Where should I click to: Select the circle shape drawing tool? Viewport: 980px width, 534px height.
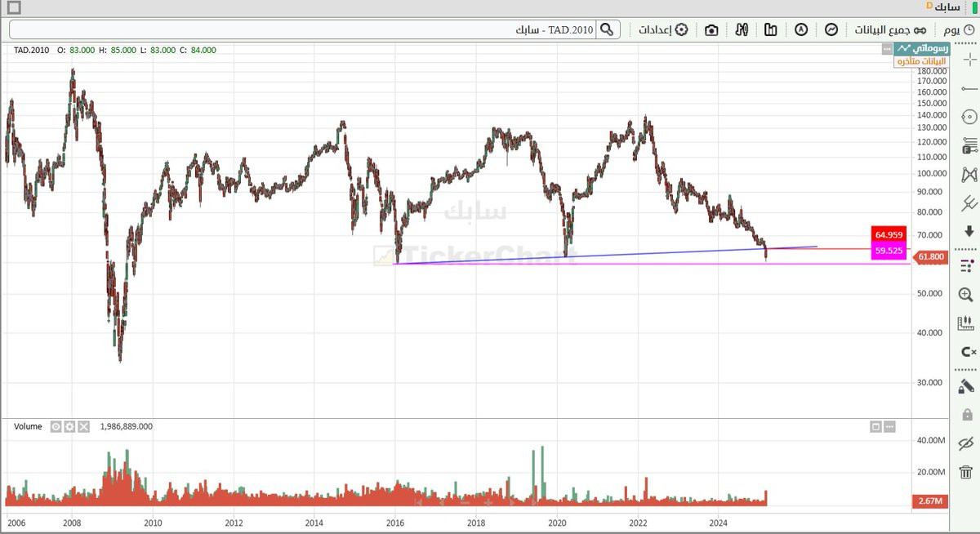pyautogui.click(x=969, y=117)
